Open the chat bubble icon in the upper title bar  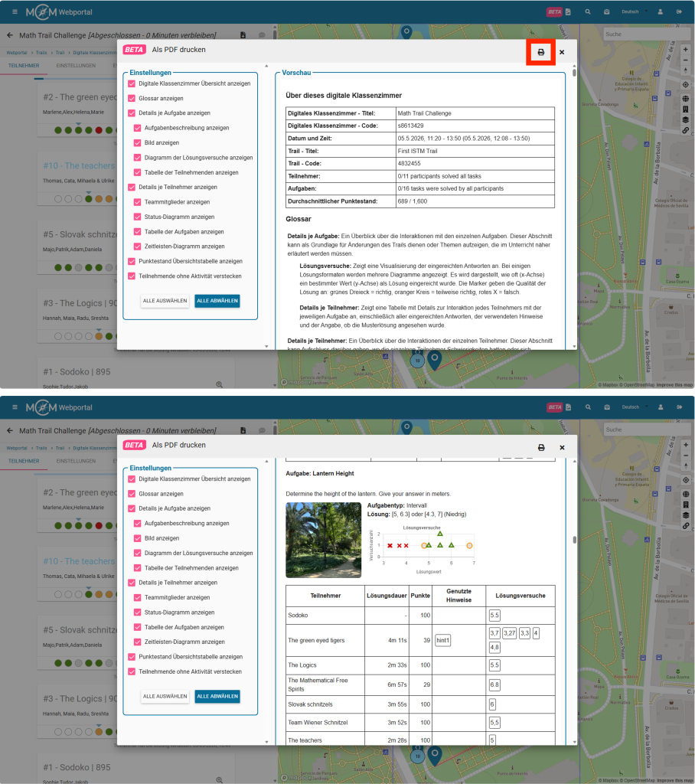coord(262,35)
